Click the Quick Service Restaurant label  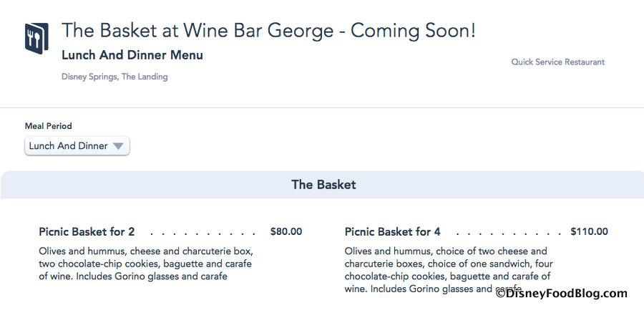click(x=557, y=62)
